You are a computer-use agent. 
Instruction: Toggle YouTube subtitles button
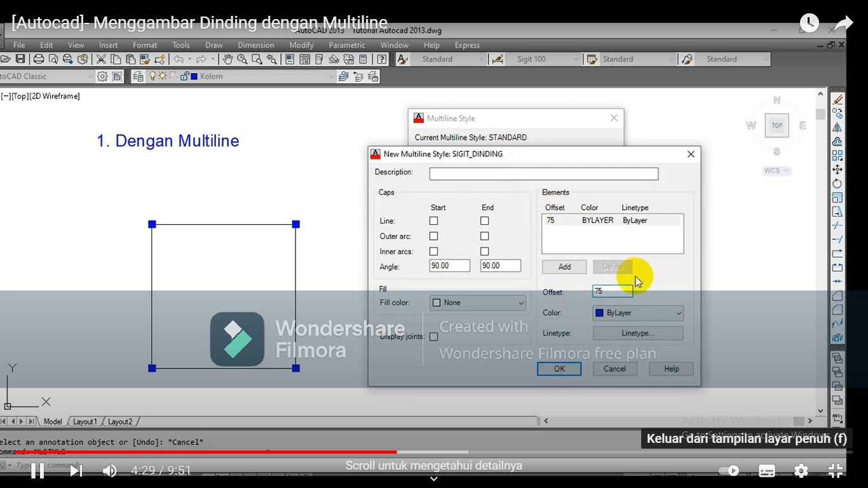[767, 471]
